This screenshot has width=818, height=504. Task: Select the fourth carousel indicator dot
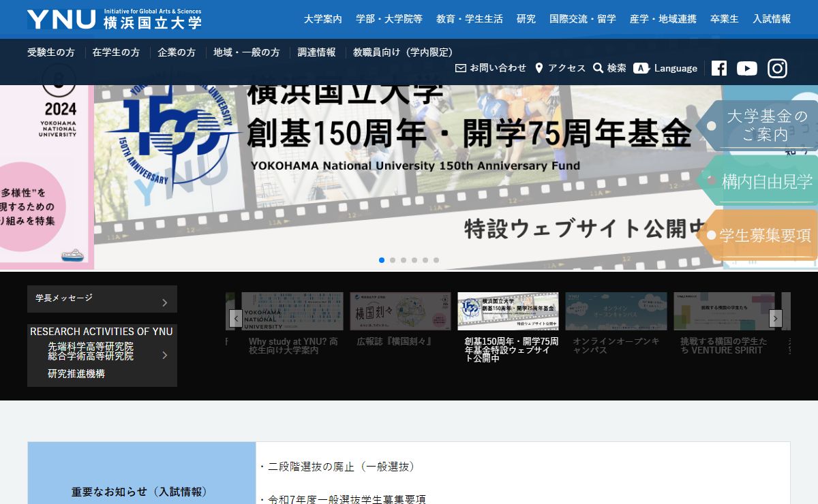(x=414, y=260)
